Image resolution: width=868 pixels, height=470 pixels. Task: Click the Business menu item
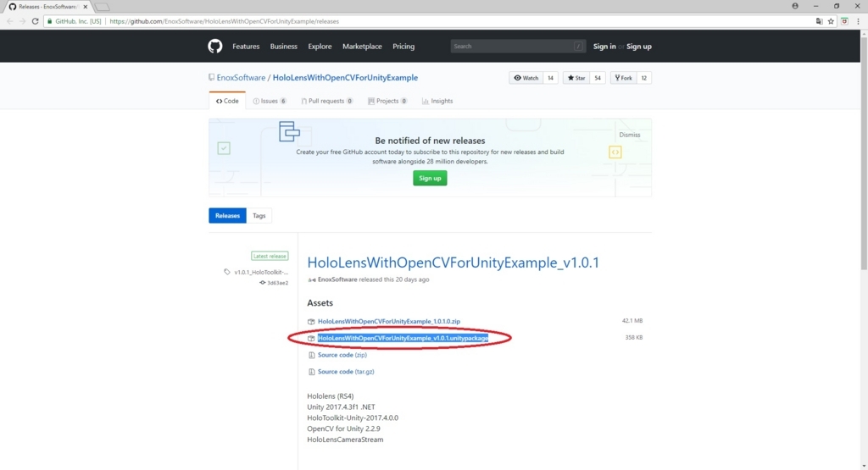pos(283,47)
